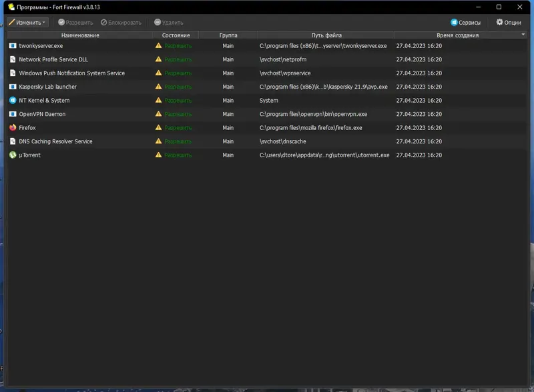Image resolution: width=534 pixels, height=392 pixels.
Task: Open the Сервисы panel
Action: [465, 23]
